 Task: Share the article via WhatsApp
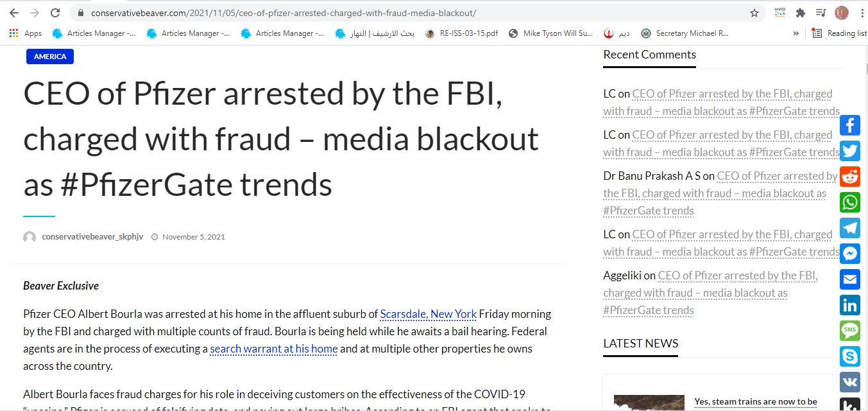point(850,202)
